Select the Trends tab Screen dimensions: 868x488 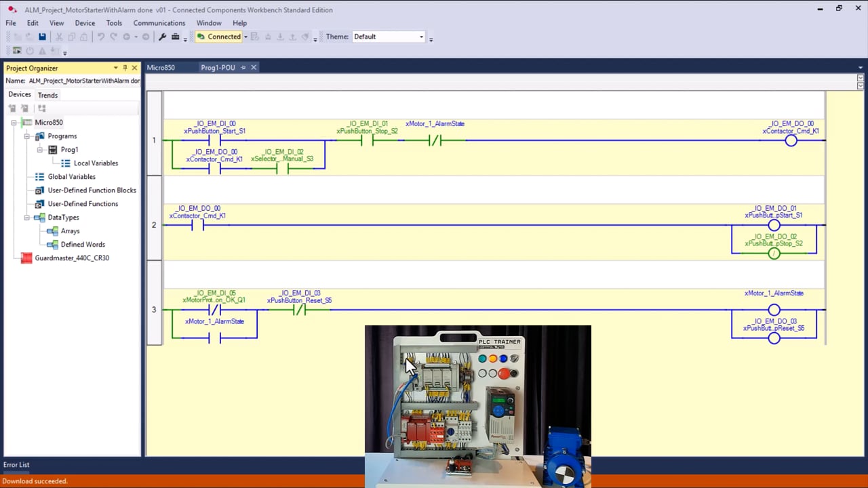(x=47, y=95)
